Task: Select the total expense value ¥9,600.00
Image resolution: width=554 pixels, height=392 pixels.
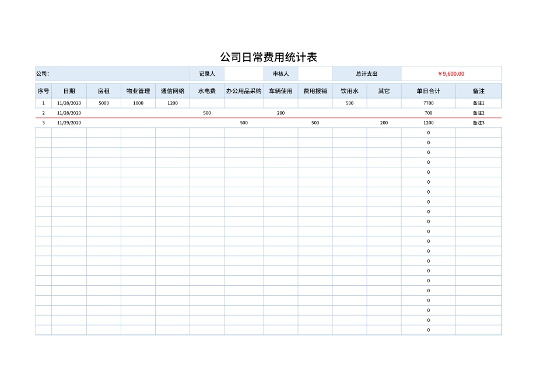Action: (451, 73)
